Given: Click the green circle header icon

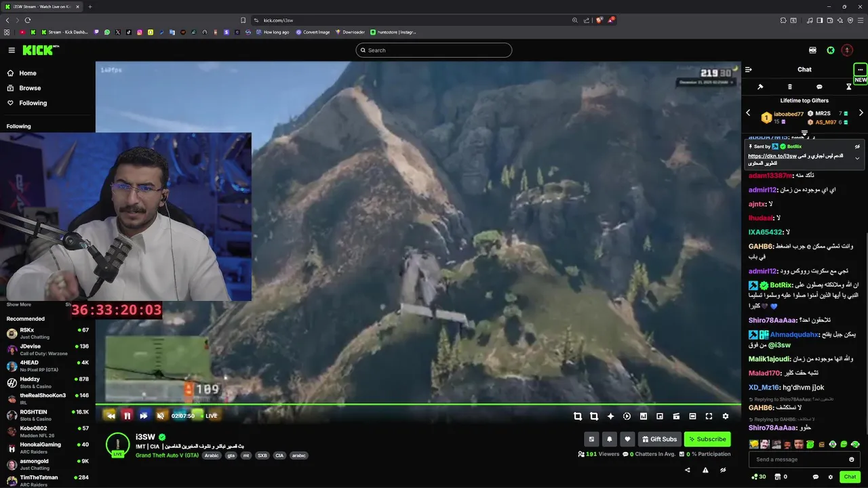Looking at the screenshot, I should (831, 50).
